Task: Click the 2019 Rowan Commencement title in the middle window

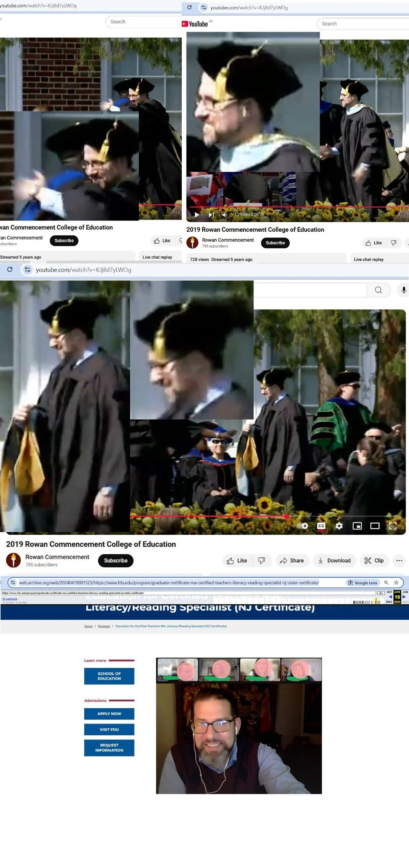Action: click(91, 544)
